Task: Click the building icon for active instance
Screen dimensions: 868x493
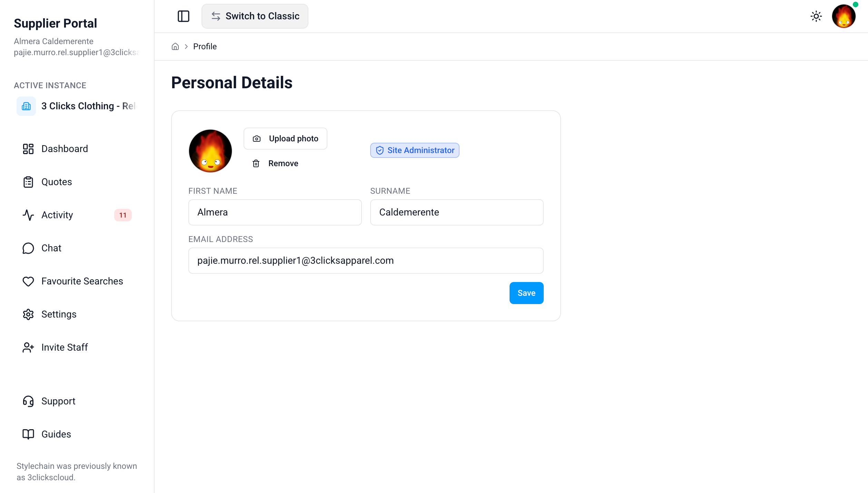Action: coord(26,106)
